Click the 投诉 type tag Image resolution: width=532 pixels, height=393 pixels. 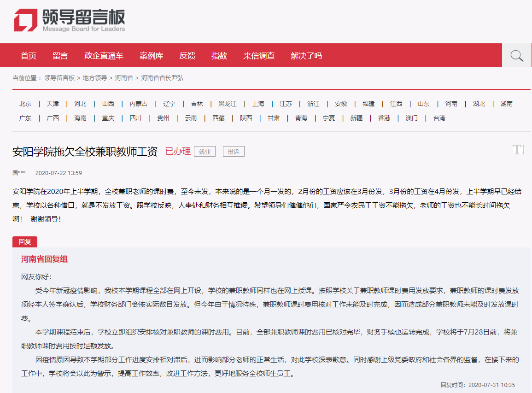tap(234, 152)
